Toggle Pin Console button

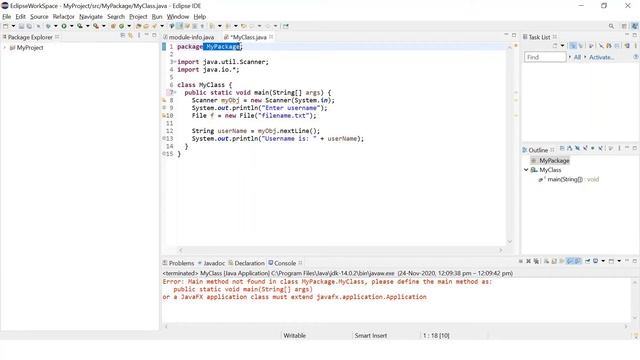pyautogui.click(x=588, y=261)
